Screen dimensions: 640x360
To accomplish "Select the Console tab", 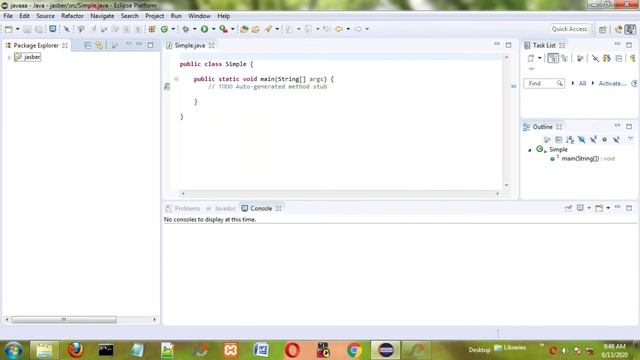I will [261, 209].
